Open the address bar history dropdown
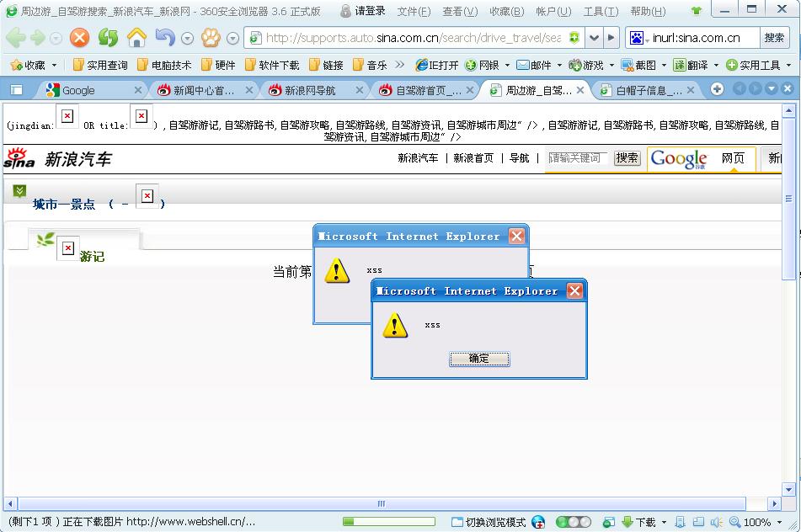 (594, 38)
